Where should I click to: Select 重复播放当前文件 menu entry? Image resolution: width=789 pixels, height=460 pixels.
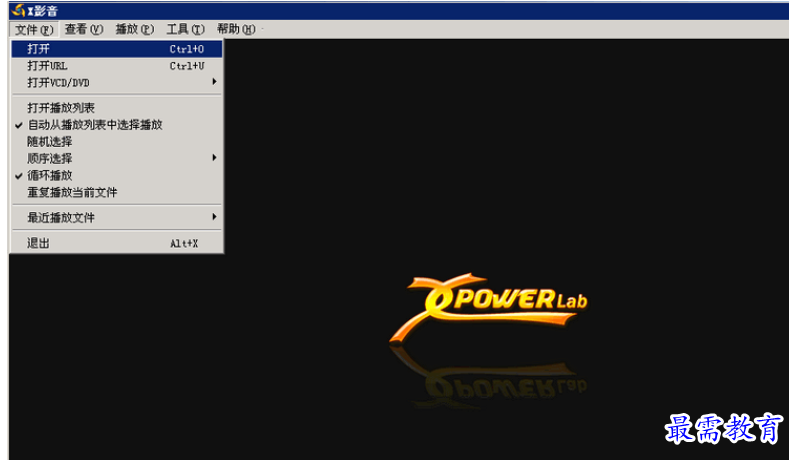pyautogui.click(x=117, y=192)
